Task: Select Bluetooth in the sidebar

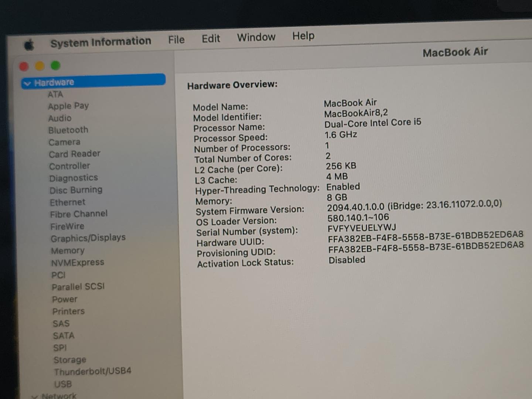Action: coord(68,130)
